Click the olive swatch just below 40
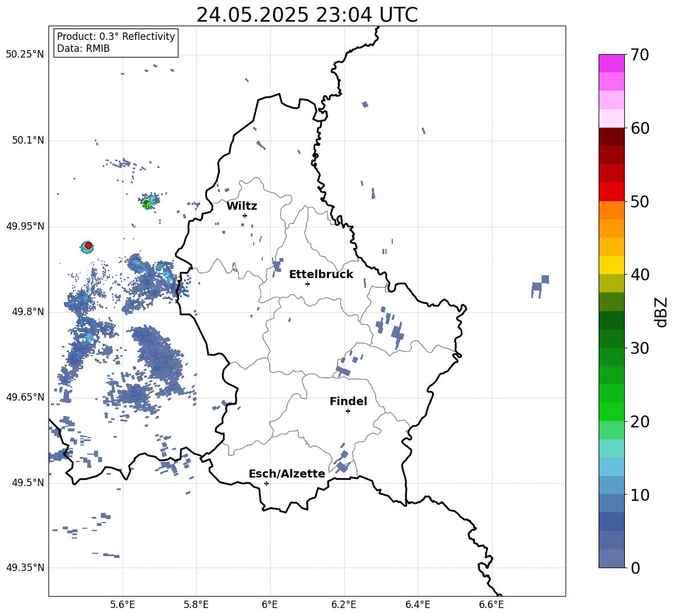Viewport: 675px width, 616px height. [x=612, y=283]
